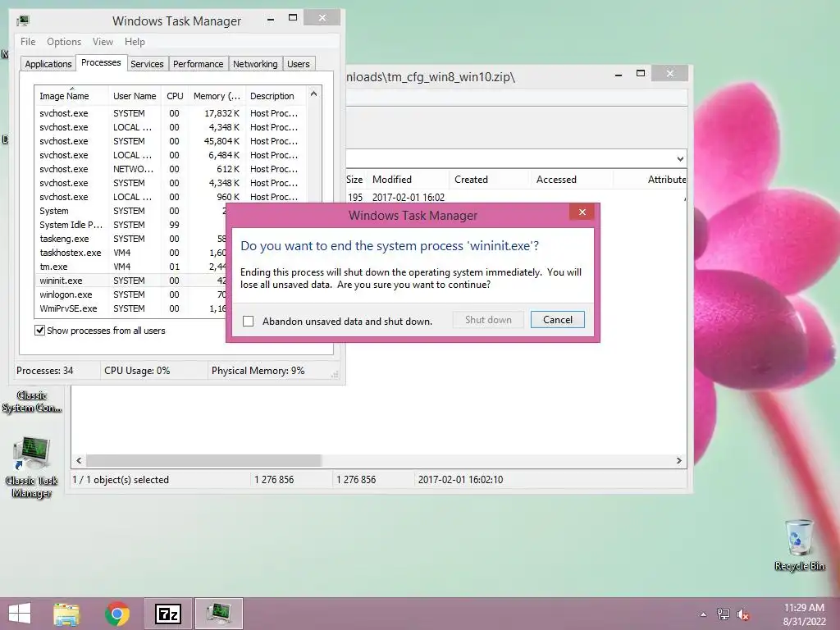This screenshot has width=840, height=630.
Task: Open the Task Manager File menu
Action: click(x=28, y=42)
